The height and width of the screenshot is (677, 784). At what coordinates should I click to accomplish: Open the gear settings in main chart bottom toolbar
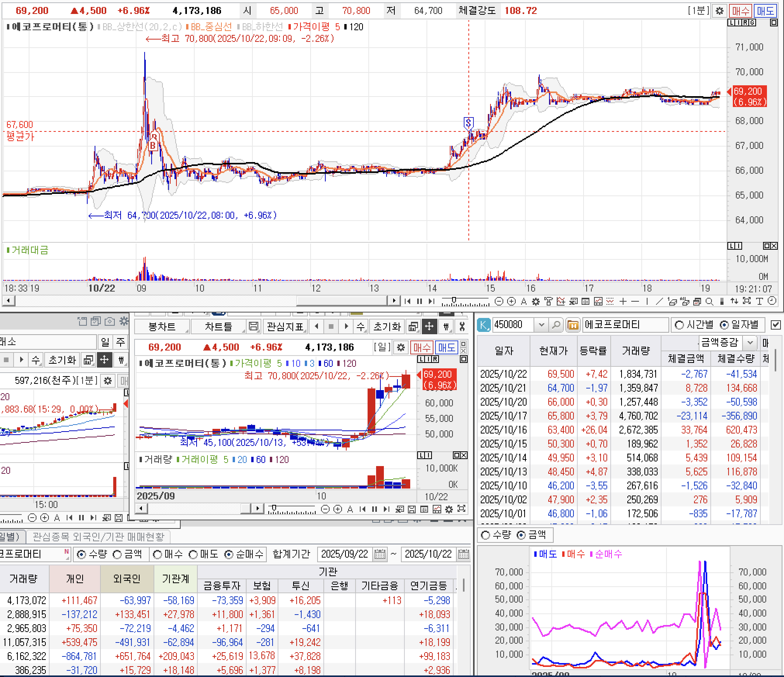(536, 301)
